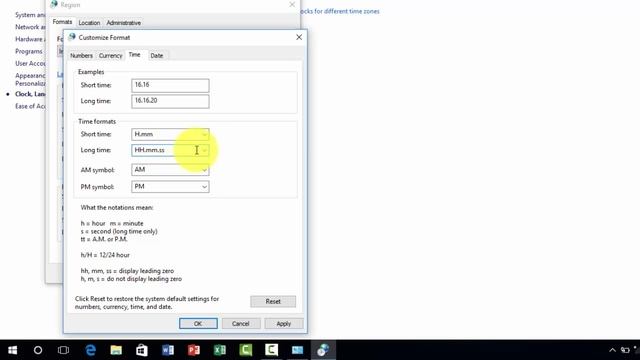Open Ease of Access in sidebar
This screenshot has width=640, height=360.
point(30,106)
